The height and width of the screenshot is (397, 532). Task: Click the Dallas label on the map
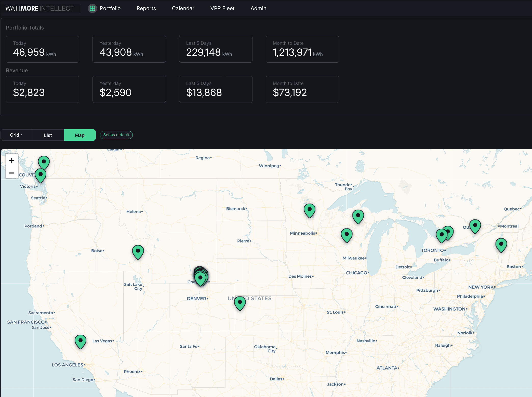click(276, 379)
